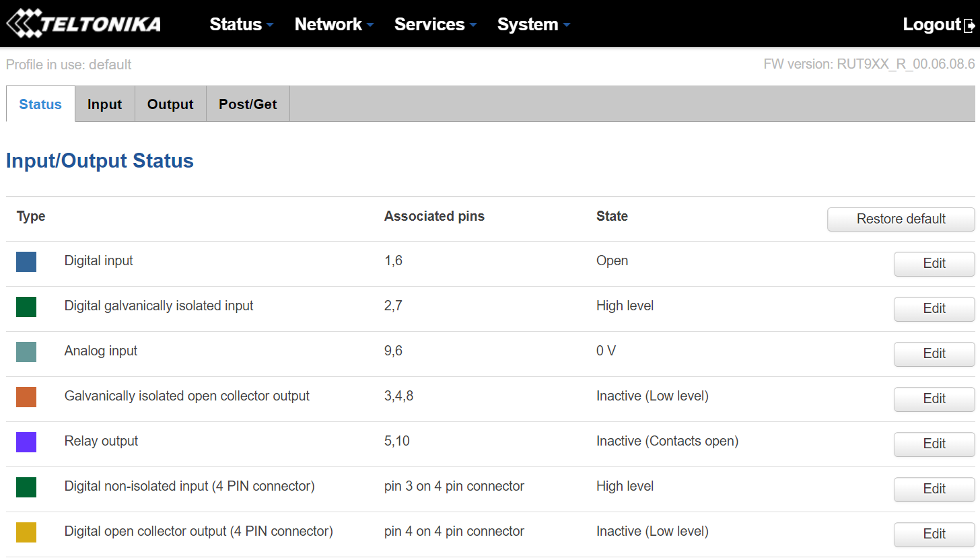980x560 pixels.
Task: Expand the Network menu
Action: (x=334, y=24)
